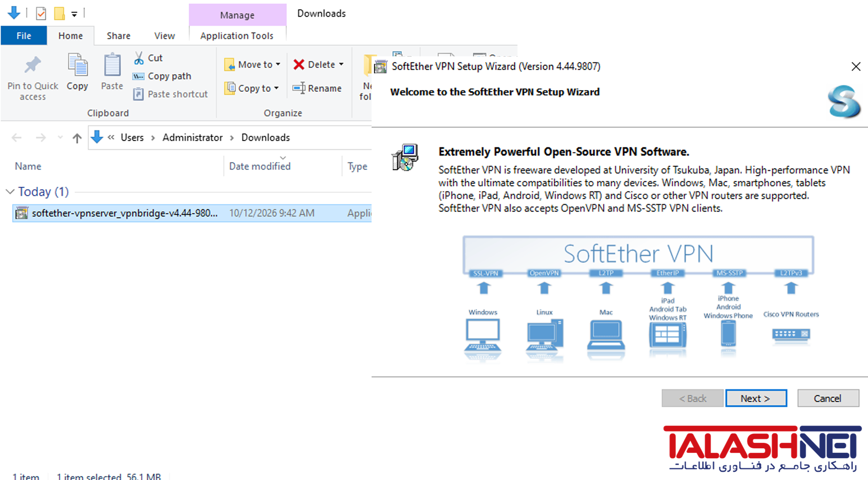
Task: Click the disabled Back button in wizard
Action: [x=693, y=399]
